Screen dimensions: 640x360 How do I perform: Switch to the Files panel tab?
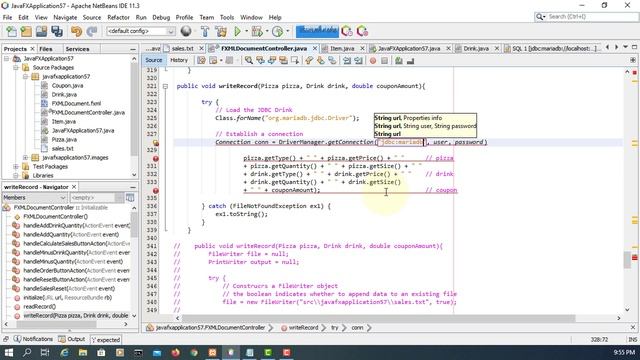click(x=46, y=49)
